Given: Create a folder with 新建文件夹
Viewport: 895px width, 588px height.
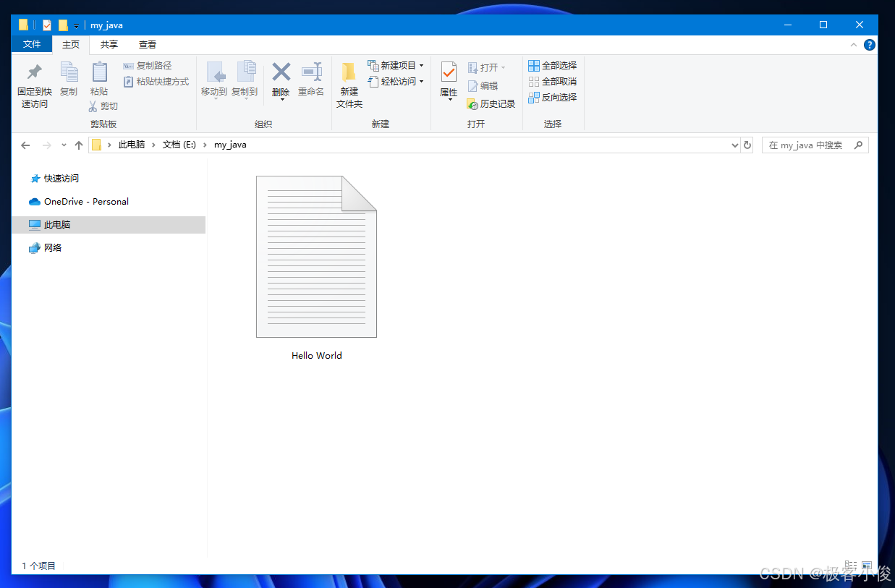Looking at the screenshot, I should [x=349, y=84].
